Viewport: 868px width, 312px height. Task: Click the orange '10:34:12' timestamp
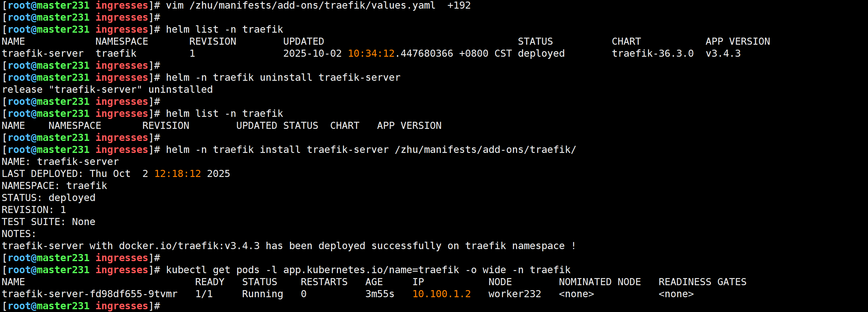click(371, 54)
